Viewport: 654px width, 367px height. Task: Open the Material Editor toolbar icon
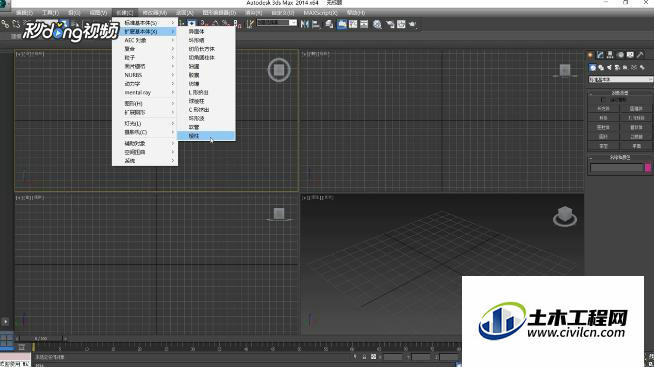(x=377, y=24)
